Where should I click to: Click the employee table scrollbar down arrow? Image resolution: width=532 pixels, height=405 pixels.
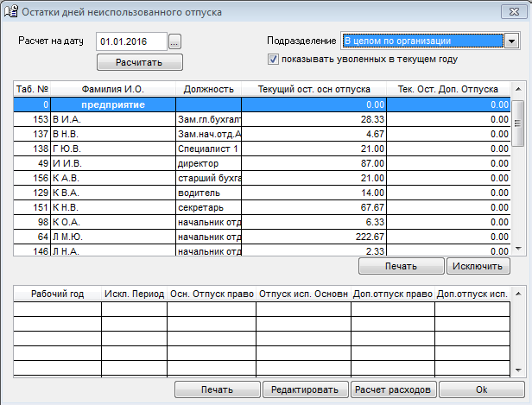(518, 249)
